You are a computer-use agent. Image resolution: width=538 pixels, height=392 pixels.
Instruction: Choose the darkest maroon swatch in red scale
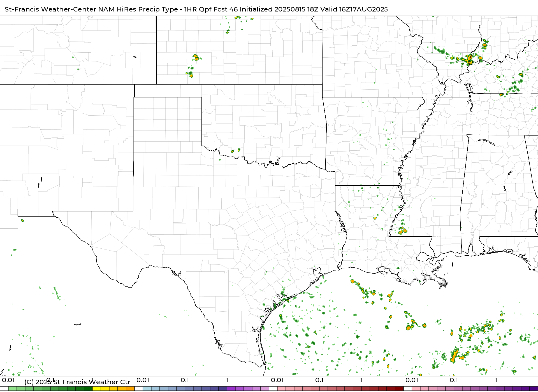(399, 389)
